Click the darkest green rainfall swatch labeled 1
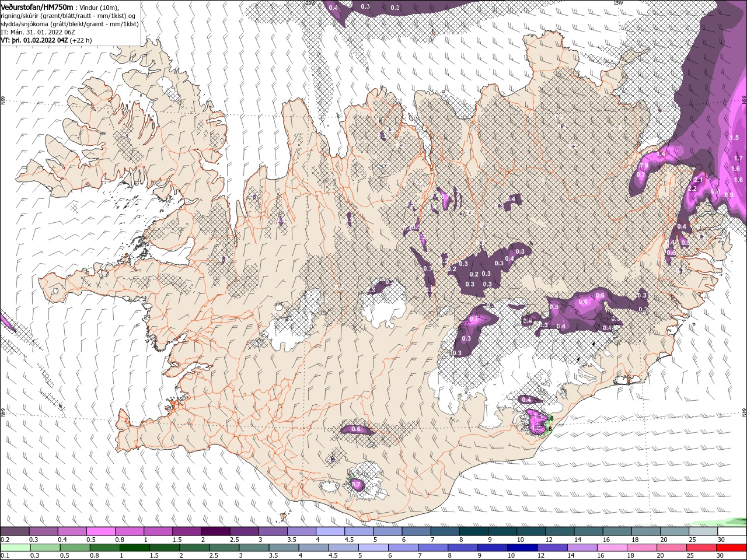The width and height of the screenshot is (747, 560). pyautogui.click(x=134, y=548)
